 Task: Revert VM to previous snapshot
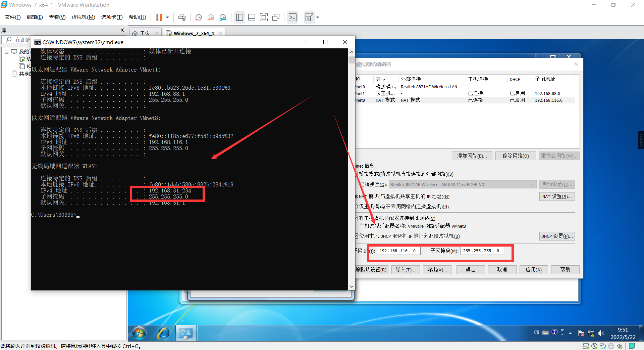click(x=211, y=17)
